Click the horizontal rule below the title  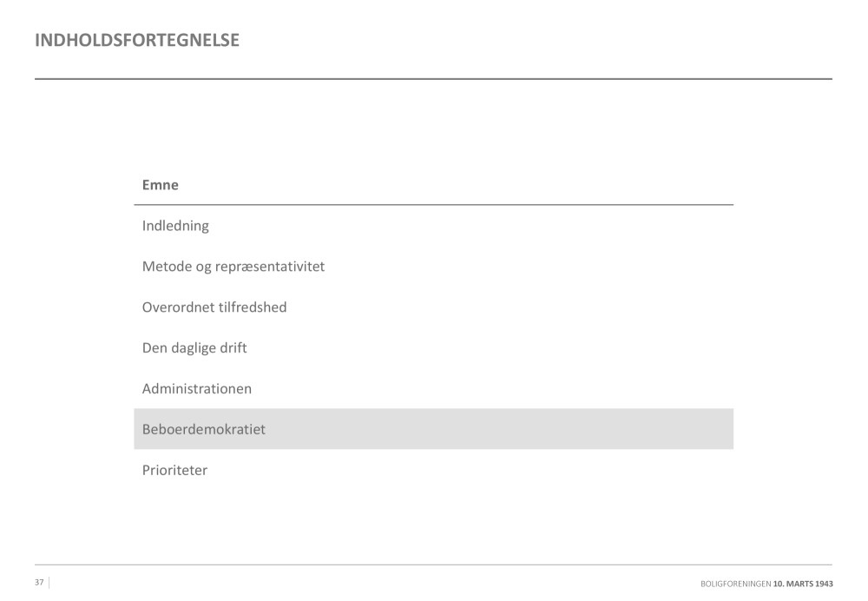coord(433,79)
